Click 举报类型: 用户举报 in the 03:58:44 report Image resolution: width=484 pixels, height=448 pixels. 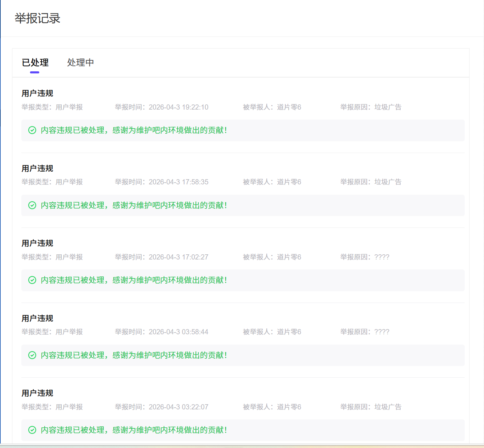point(52,332)
